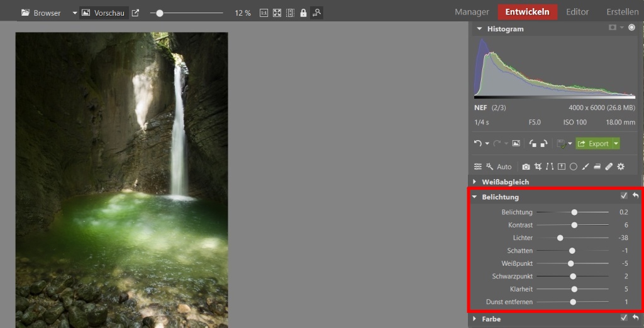Click the Lichter slider handle
This screenshot has height=328, width=644.
(560, 238)
